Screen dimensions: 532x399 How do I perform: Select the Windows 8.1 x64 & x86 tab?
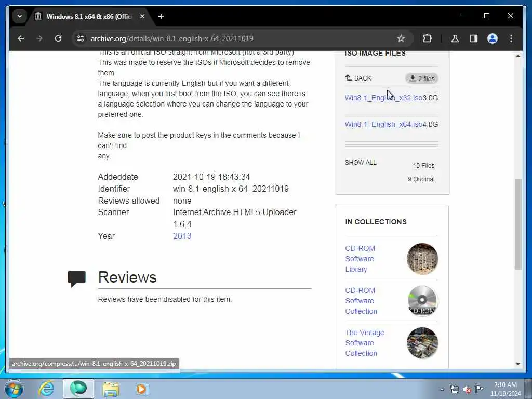point(90,16)
